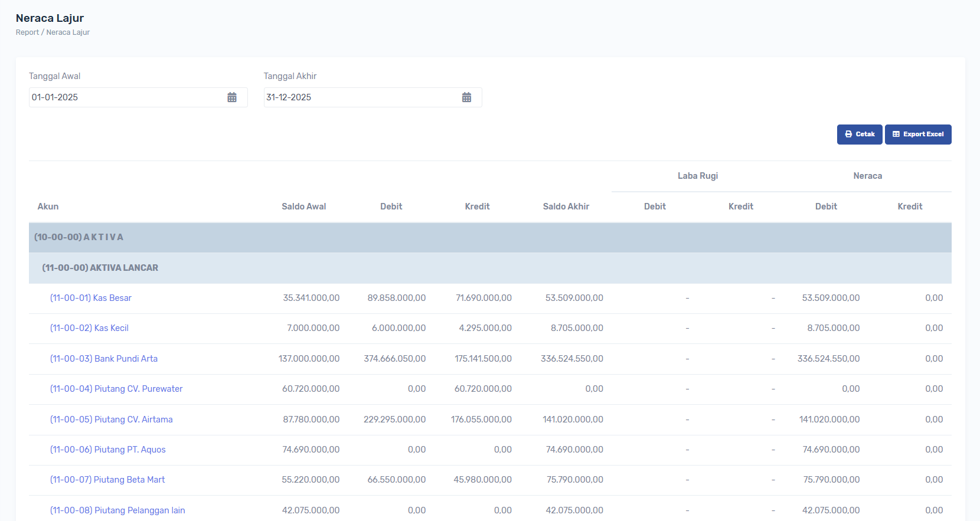Click the Saldo Awal column header
The image size is (980, 521).
click(x=303, y=207)
